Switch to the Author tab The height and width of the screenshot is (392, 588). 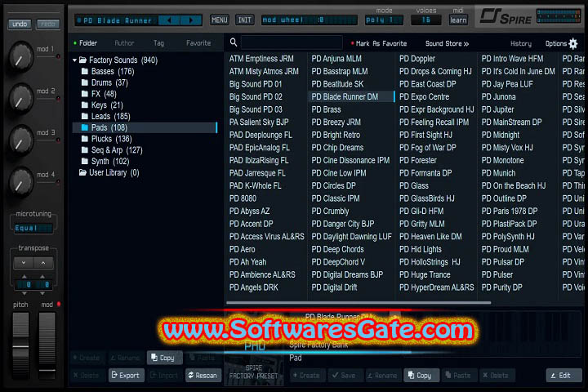[124, 43]
